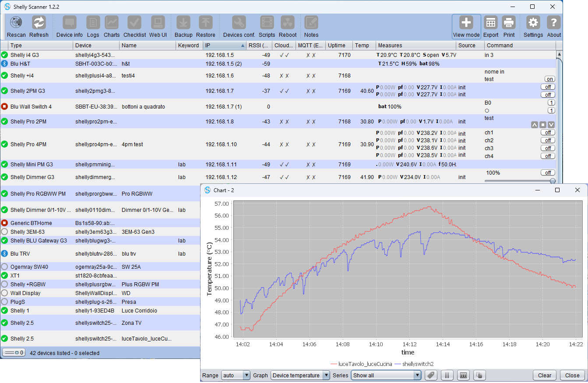Toggle first 'off' relay of Shelly 2PM G3
Screen dimensions: 588x383
click(548, 87)
